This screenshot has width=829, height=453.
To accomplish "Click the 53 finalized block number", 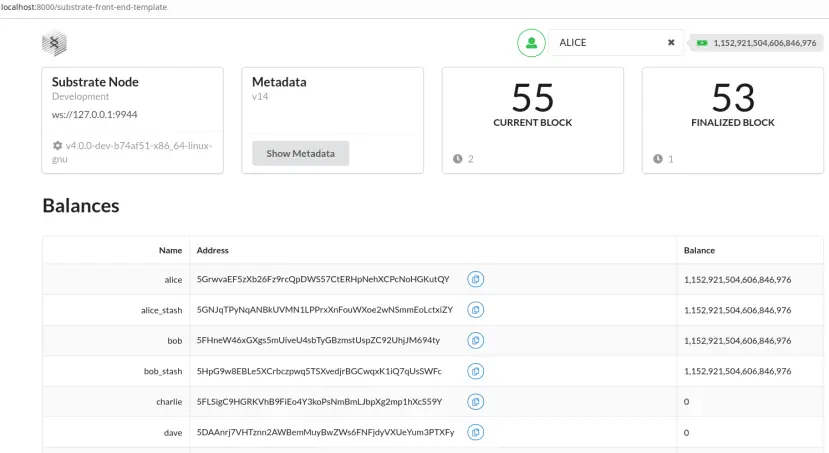I will point(733,98).
